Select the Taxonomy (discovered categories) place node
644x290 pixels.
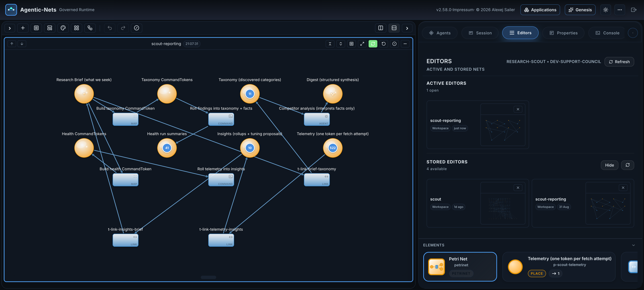click(250, 94)
